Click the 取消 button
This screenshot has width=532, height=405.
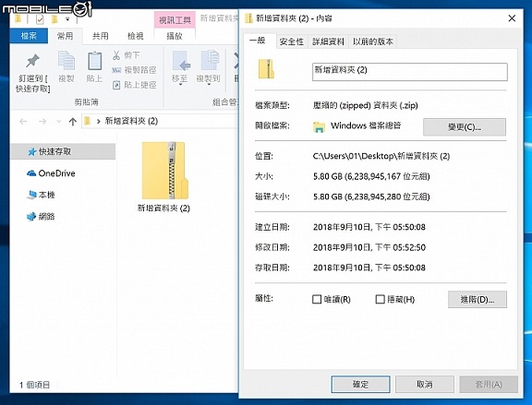[x=425, y=385]
